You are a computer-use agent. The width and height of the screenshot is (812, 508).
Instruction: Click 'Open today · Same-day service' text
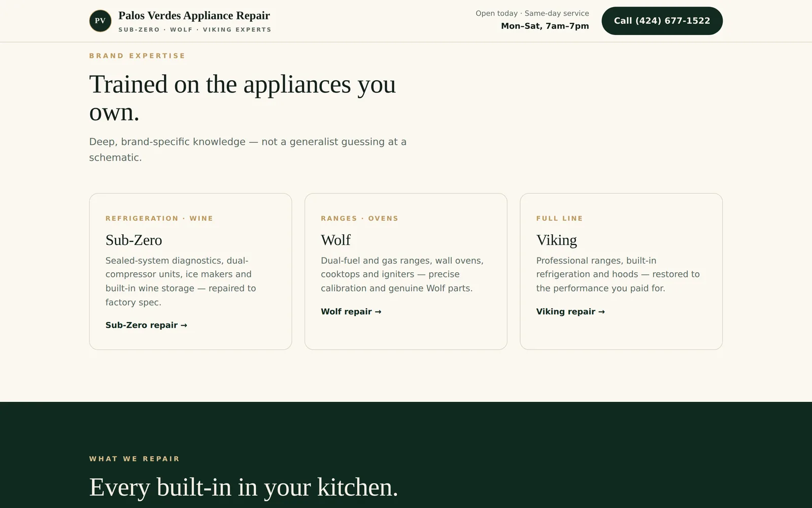tap(532, 13)
